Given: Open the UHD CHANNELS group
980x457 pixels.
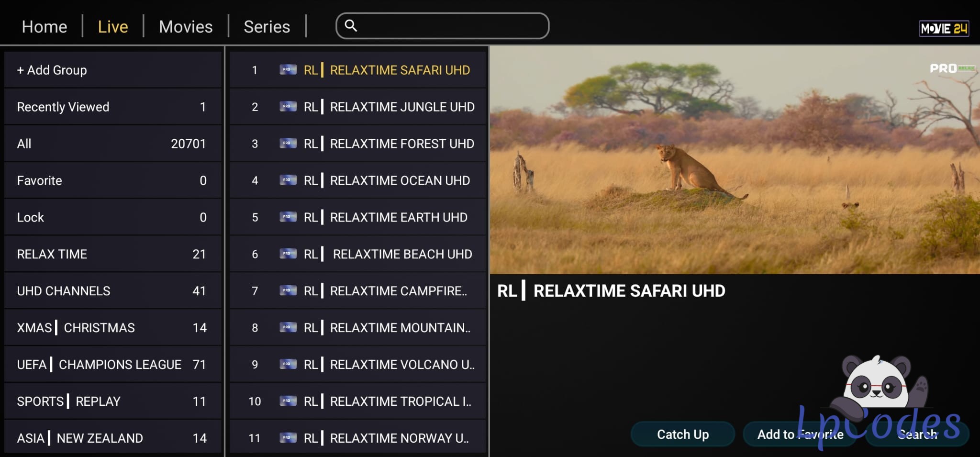Looking at the screenshot, I should (113, 291).
